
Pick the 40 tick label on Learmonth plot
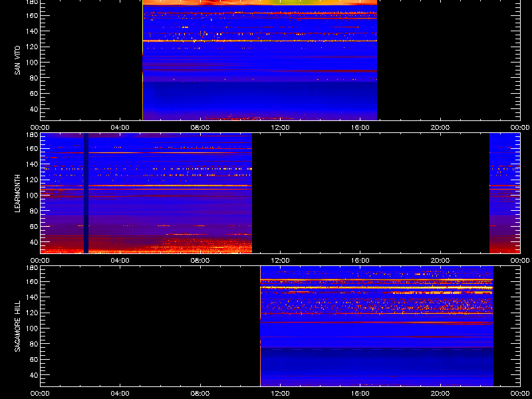pyautogui.click(x=35, y=242)
